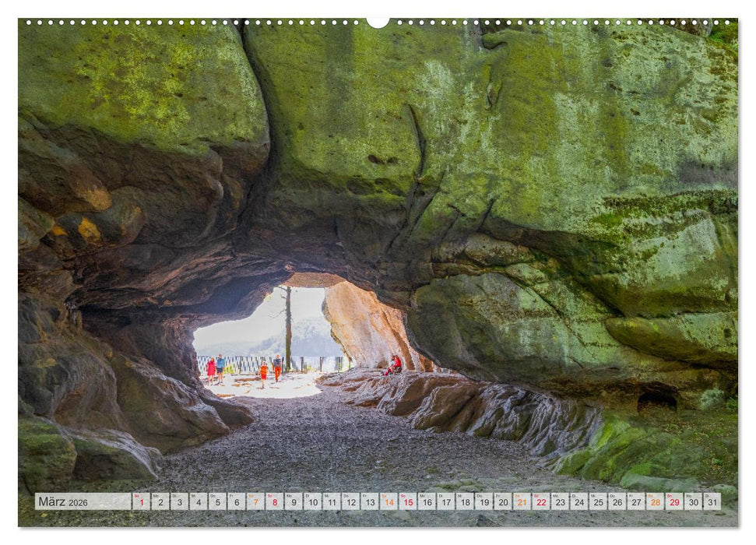Select the leftmost spiral binding ring
The image size is (756, 545).
point(29,21)
